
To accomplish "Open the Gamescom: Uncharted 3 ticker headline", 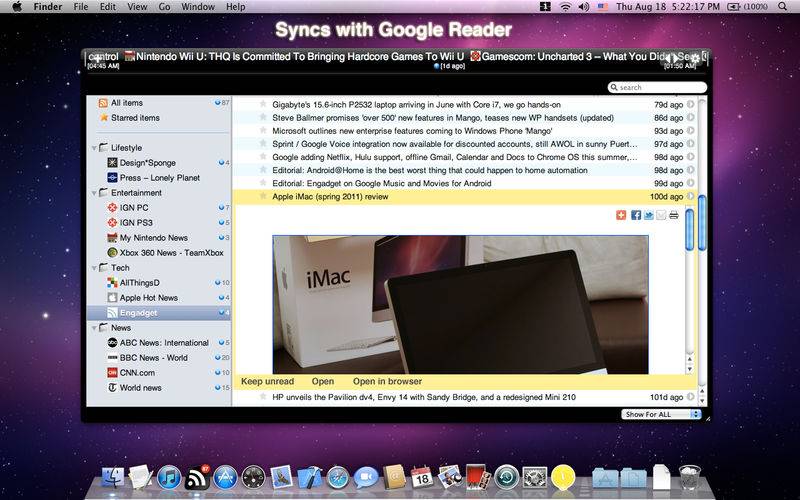I will click(x=587, y=57).
